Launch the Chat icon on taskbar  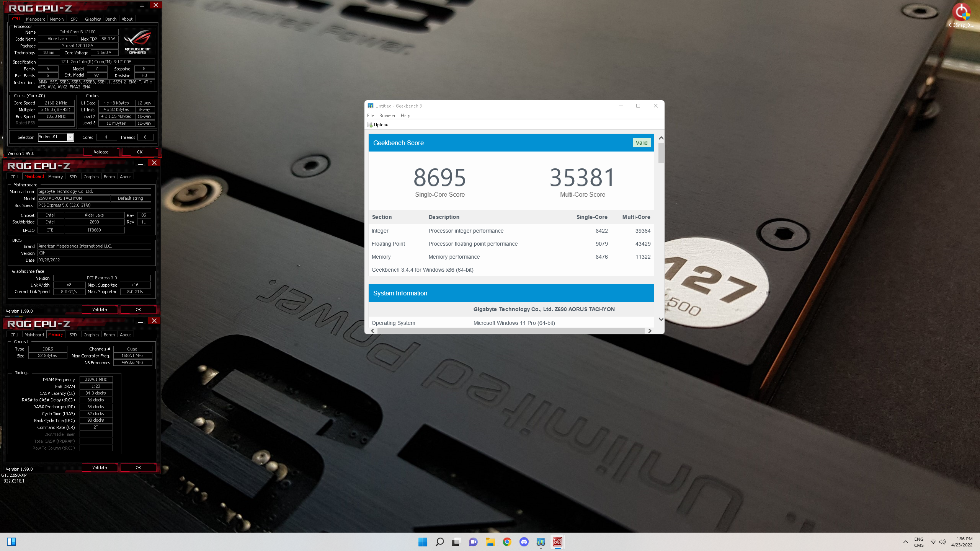pos(473,542)
